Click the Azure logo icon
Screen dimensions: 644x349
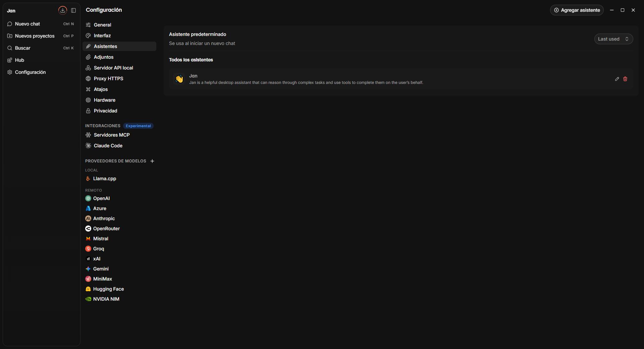click(x=88, y=208)
